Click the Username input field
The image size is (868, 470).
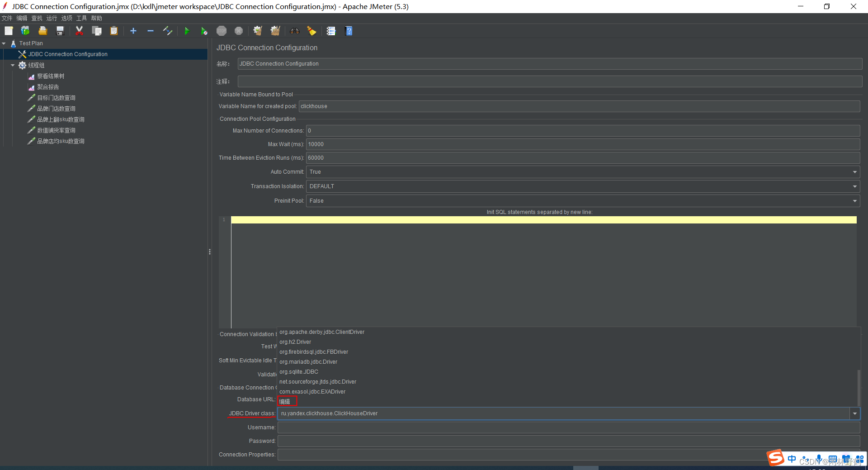569,427
